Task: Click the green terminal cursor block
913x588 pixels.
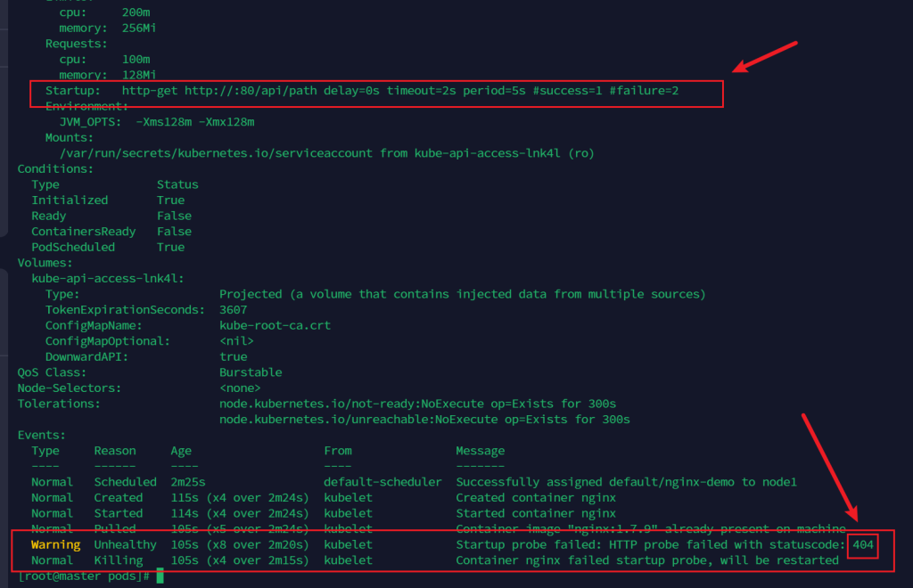Action: coord(160,576)
